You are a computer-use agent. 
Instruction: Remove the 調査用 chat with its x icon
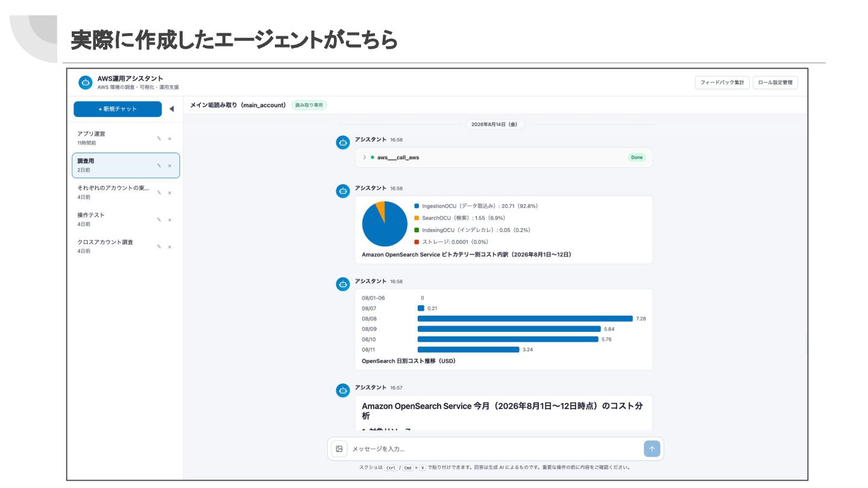(169, 166)
